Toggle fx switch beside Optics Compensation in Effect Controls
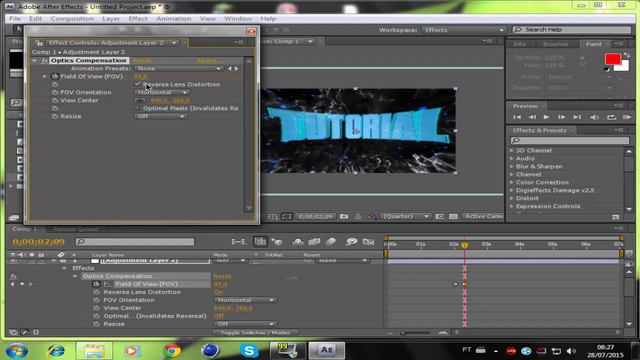The width and height of the screenshot is (640, 360). coord(44,60)
